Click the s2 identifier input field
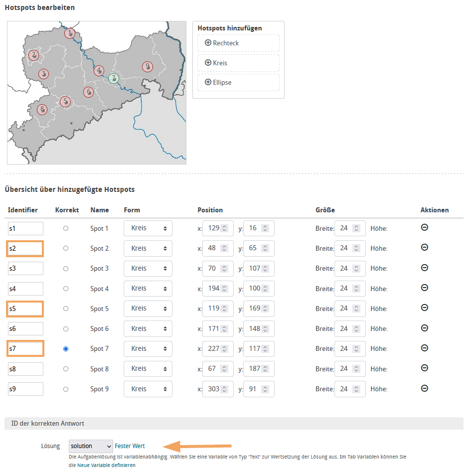 pyautogui.click(x=25, y=248)
